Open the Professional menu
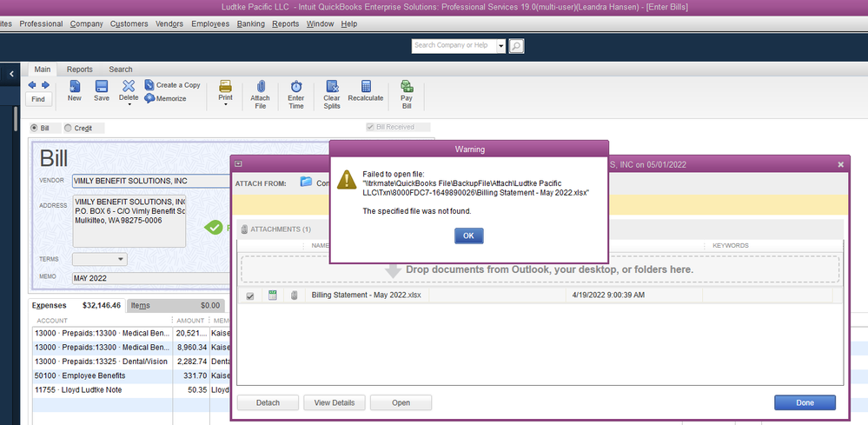This screenshot has height=425, width=868. coord(41,23)
